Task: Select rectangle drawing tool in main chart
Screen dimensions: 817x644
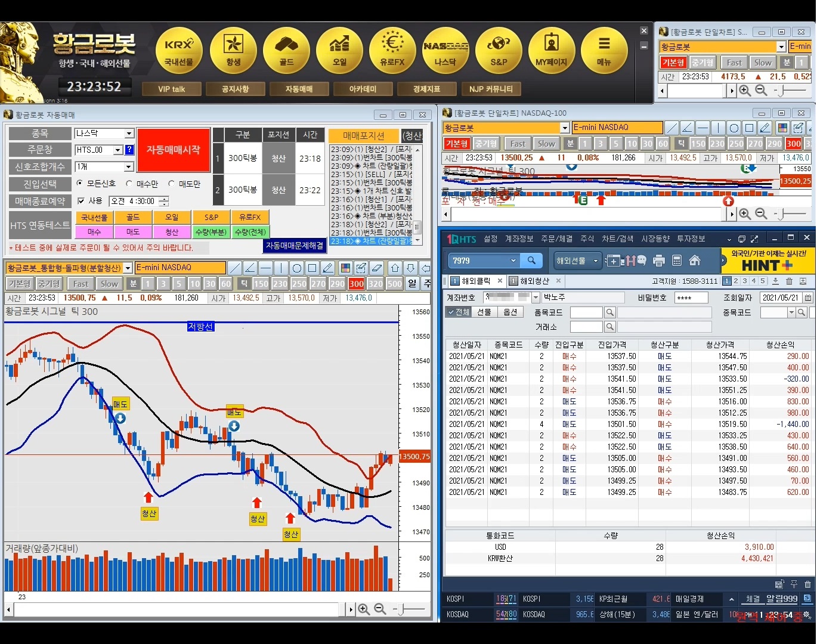Action: [x=312, y=268]
